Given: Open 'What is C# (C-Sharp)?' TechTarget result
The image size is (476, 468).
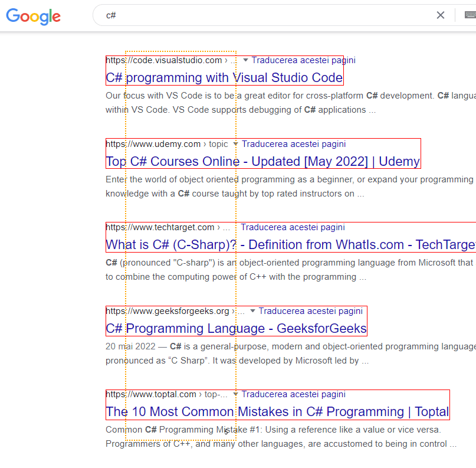Looking at the screenshot, I should pyautogui.click(x=291, y=245).
